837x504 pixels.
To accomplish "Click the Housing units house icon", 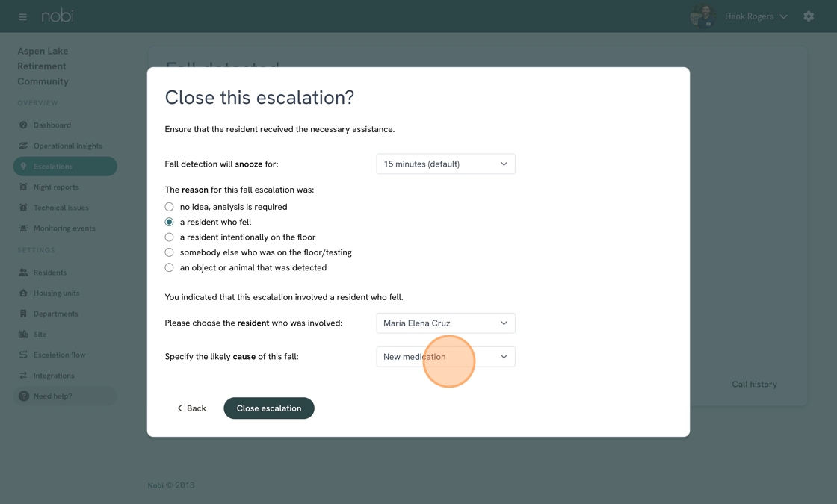I will click(23, 293).
